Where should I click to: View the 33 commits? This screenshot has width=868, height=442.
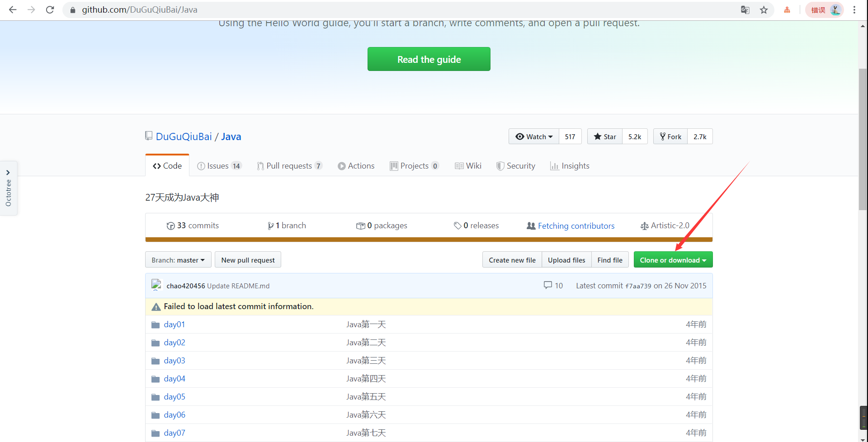[193, 226]
